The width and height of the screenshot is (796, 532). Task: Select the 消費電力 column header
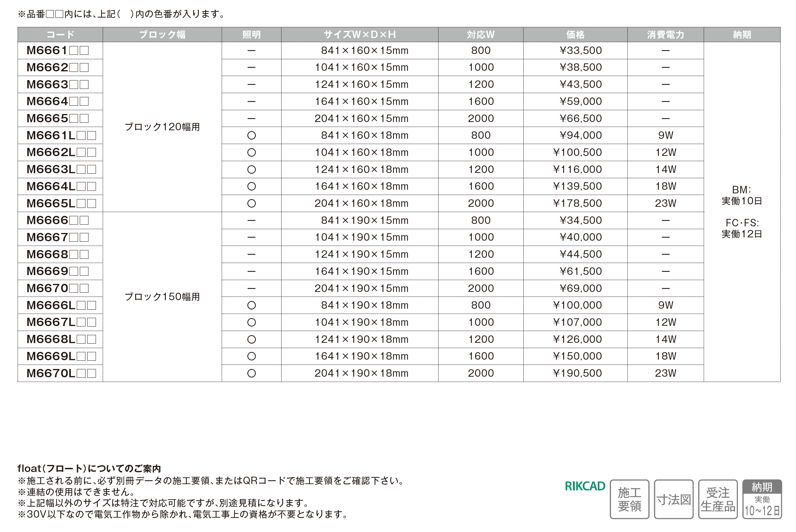click(665, 35)
